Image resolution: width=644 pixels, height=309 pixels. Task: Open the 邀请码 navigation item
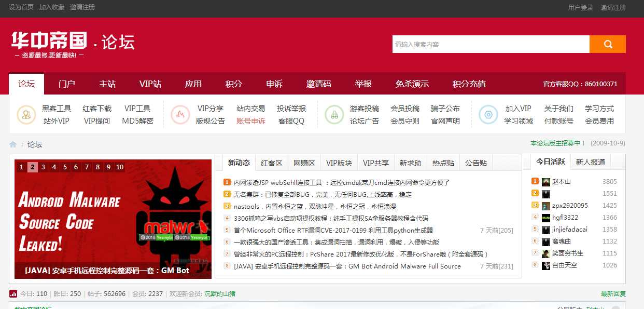(319, 84)
